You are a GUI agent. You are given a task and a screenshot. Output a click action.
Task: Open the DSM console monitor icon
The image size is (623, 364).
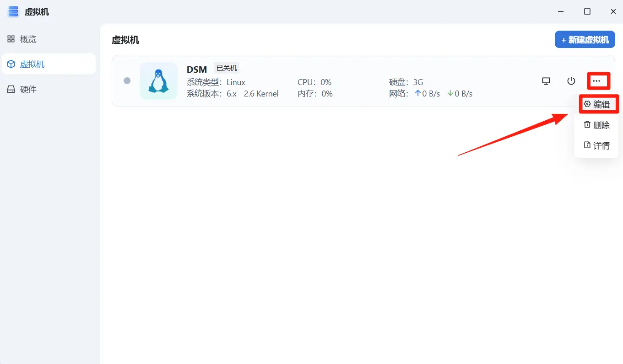pyautogui.click(x=546, y=81)
